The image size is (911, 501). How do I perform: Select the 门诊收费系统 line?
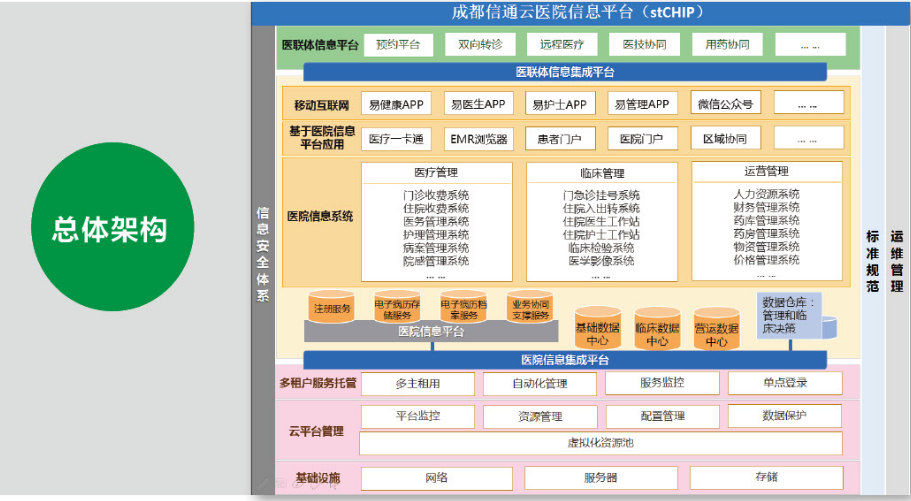(436, 195)
